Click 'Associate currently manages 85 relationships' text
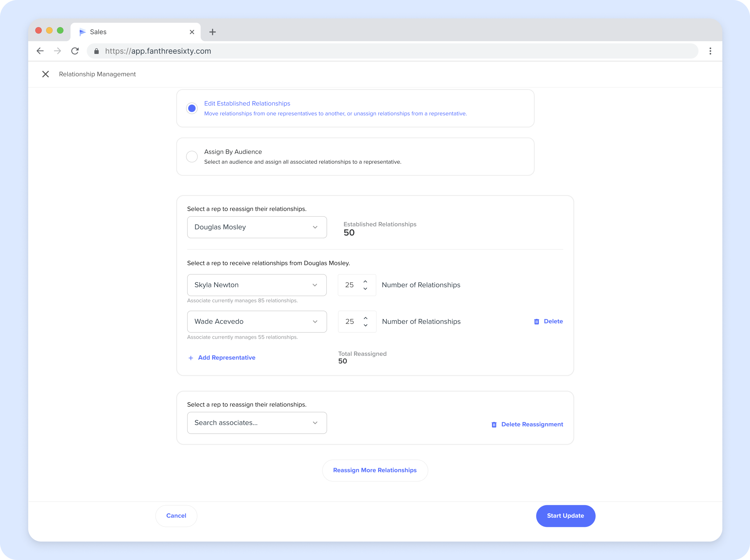Screen dimensions: 750x560 pos(242,301)
